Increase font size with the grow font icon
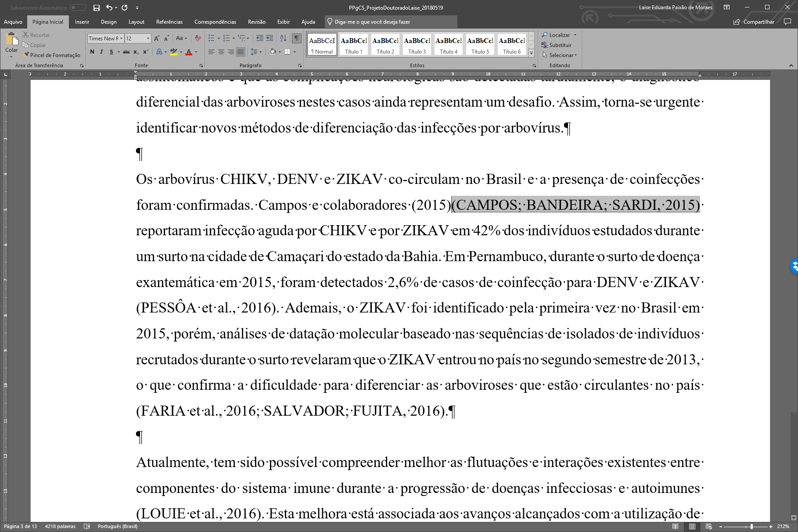Viewport: 798px width, 532px height. (x=157, y=39)
